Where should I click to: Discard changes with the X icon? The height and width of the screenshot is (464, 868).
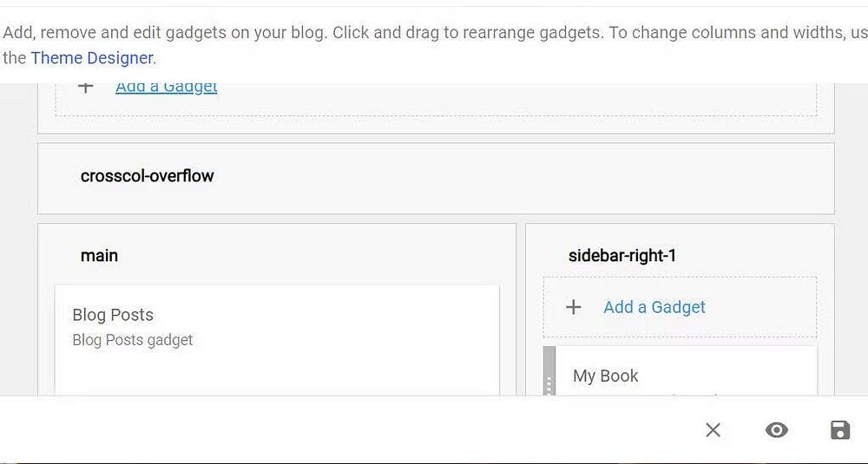713,430
